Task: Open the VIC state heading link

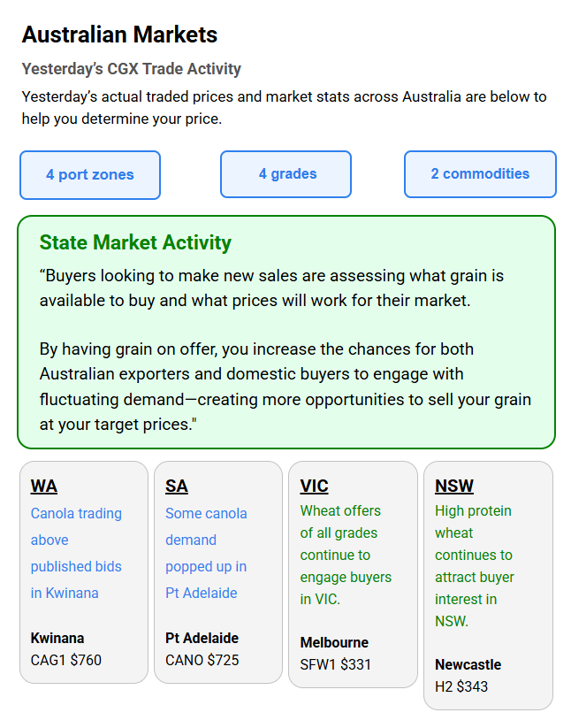Action: 314,487
